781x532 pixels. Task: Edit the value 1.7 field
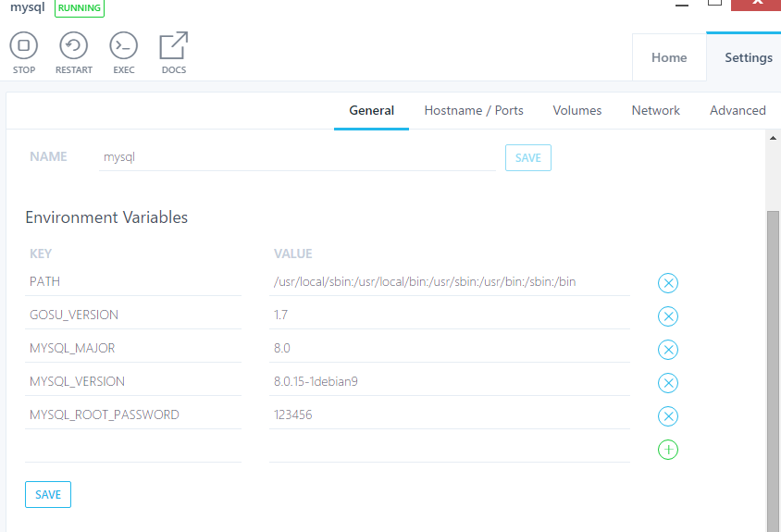pos(450,315)
